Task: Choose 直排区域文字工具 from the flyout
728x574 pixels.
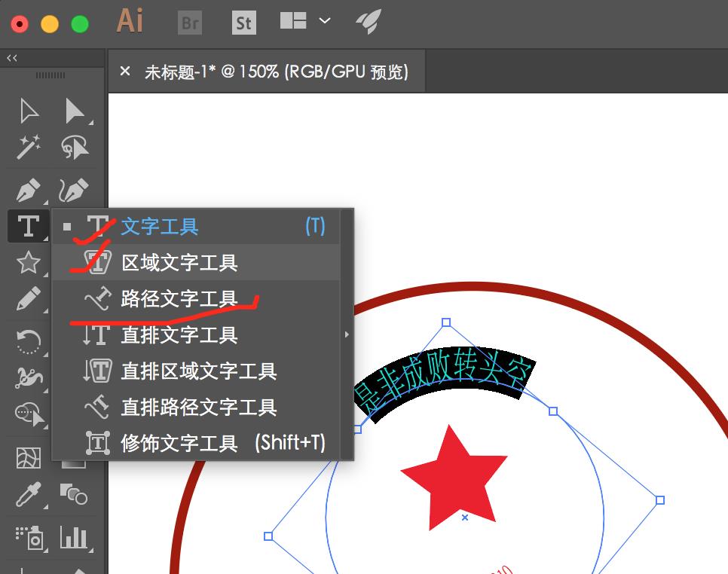Action: coord(196,371)
